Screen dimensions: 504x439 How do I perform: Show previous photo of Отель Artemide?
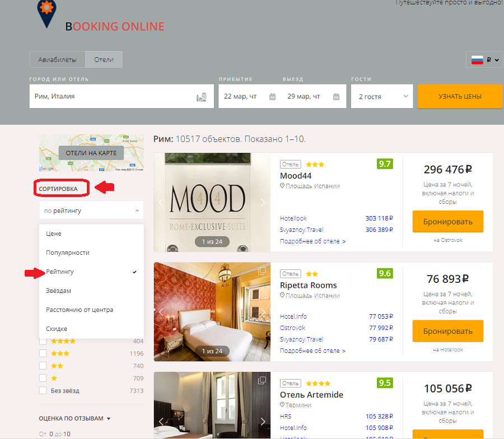[161, 421]
